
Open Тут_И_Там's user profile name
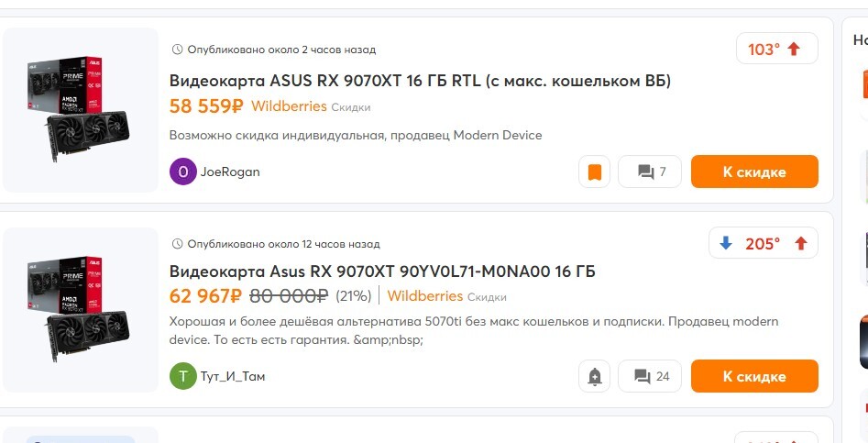point(233,376)
